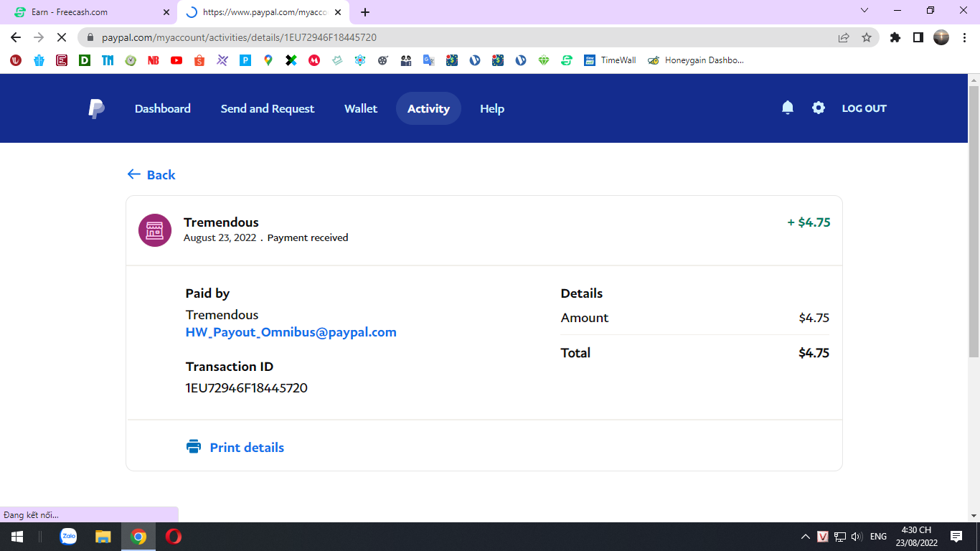This screenshot has height=551, width=980.
Task: Open Shopee bookmark icon
Action: point(199,60)
